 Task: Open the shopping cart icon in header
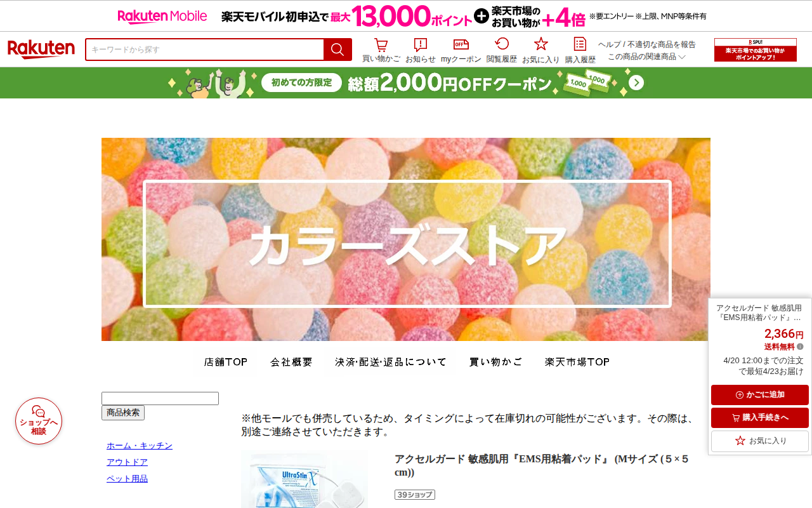[x=381, y=50]
